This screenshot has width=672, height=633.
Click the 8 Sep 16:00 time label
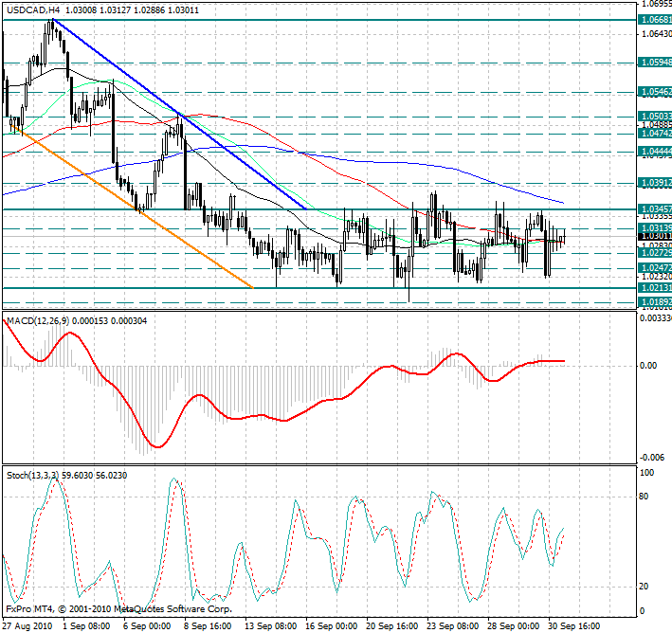point(208,626)
